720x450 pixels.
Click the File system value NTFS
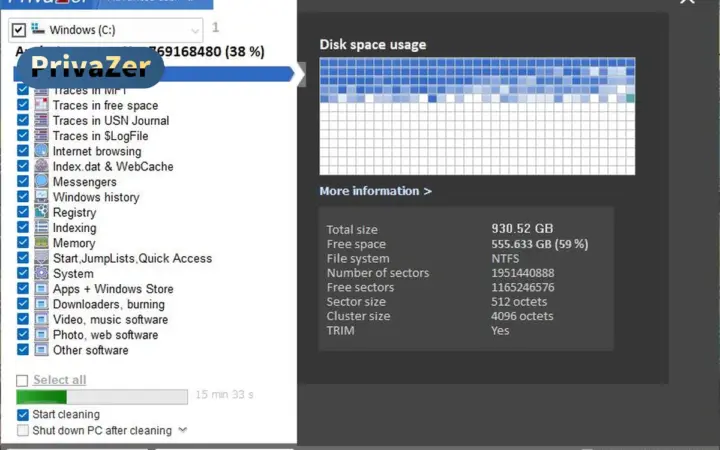click(x=505, y=259)
